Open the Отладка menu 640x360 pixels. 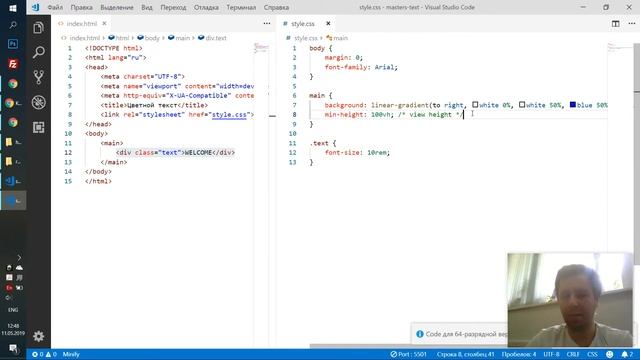tap(206, 7)
